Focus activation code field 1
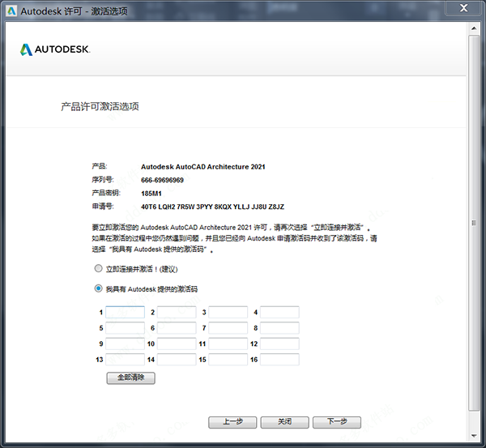486x448 pixels. pyautogui.click(x=126, y=312)
